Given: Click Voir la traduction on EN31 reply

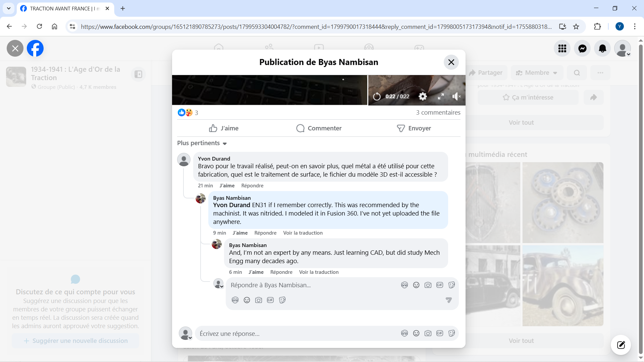Looking at the screenshot, I should coord(303,233).
